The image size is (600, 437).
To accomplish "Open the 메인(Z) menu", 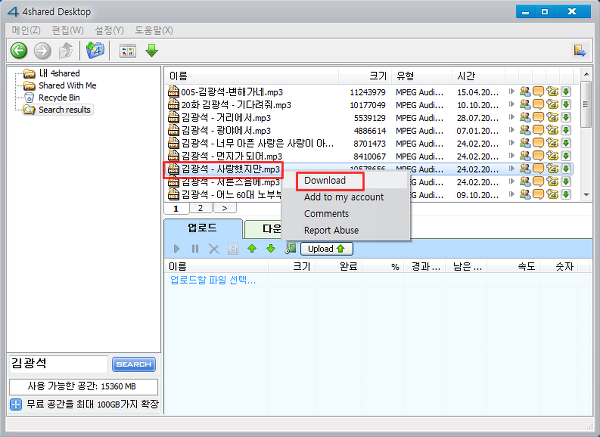I will coord(26,30).
